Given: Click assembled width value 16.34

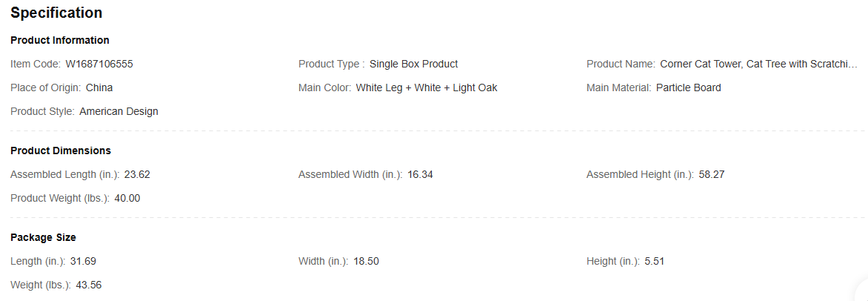Looking at the screenshot, I should (x=420, y=175).
